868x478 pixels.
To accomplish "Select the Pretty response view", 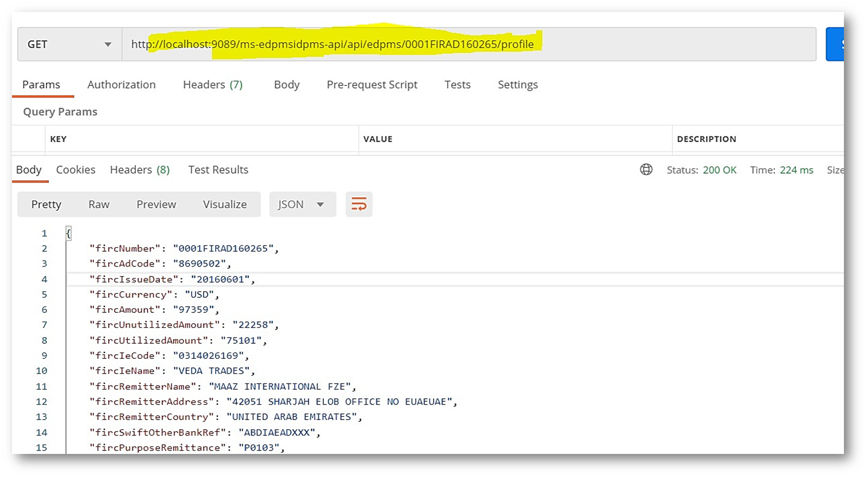I will coord(46,205).
